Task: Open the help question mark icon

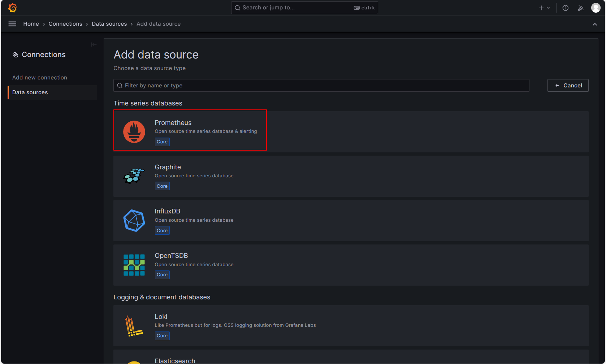Action: pos(566,8)
